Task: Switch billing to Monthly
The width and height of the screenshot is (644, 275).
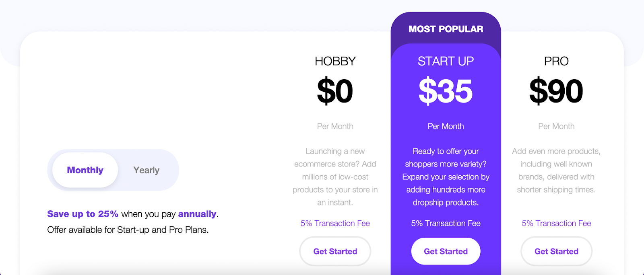Action: tap(85, 170)
